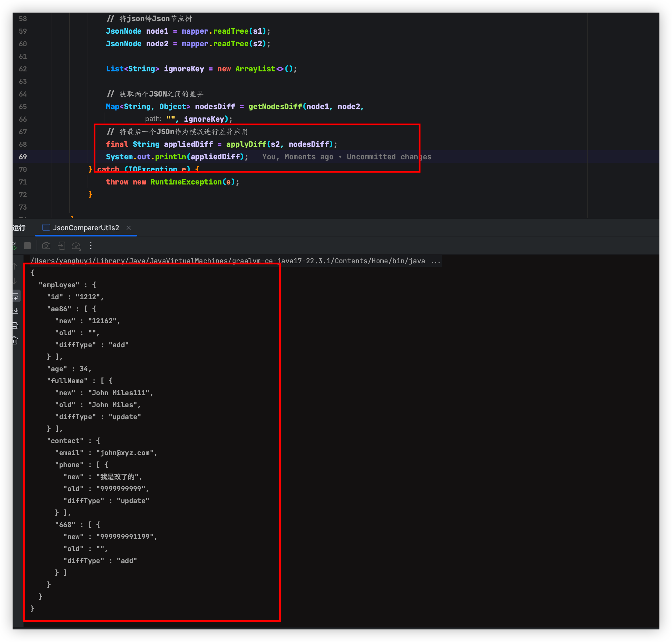Click the 运行 tool window label

(19, 228)
